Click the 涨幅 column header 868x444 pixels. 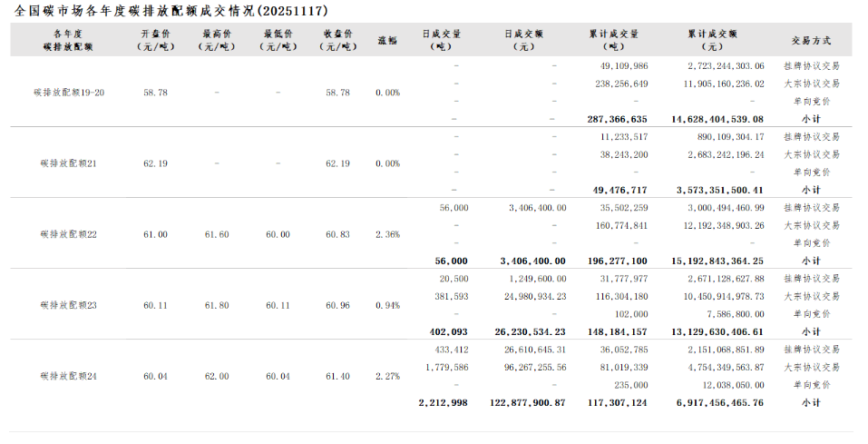pyautogui.click(x=387, y=41)
